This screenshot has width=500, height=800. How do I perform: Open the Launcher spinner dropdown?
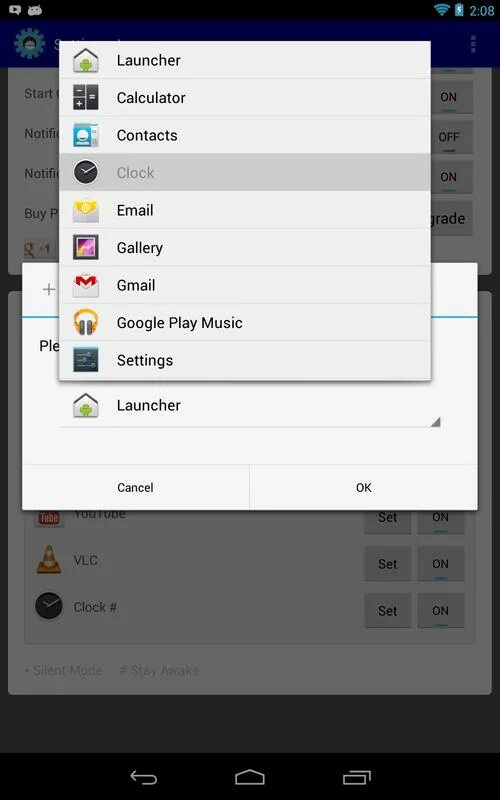(250, 406)
